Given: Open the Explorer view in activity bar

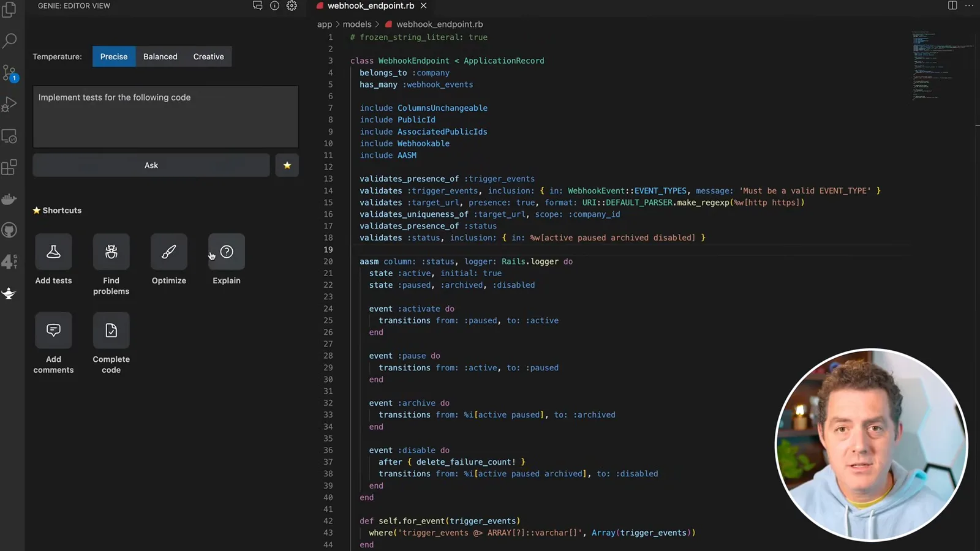Looking at the screenshot, I should click(x=9, y=10).
